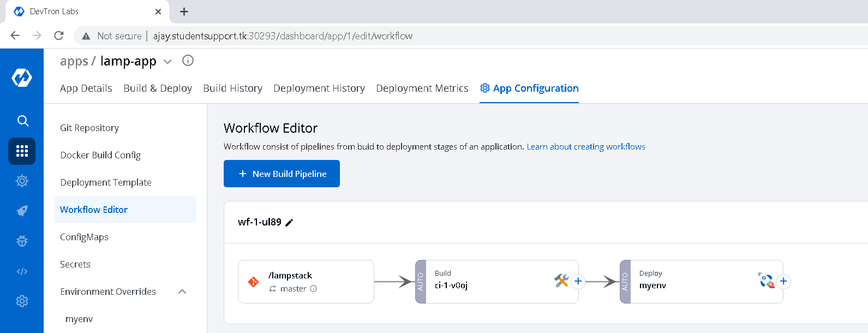Click info icon next to lamp-app
Viewport: 868px width, 333px height.
(x=188, y=61)
